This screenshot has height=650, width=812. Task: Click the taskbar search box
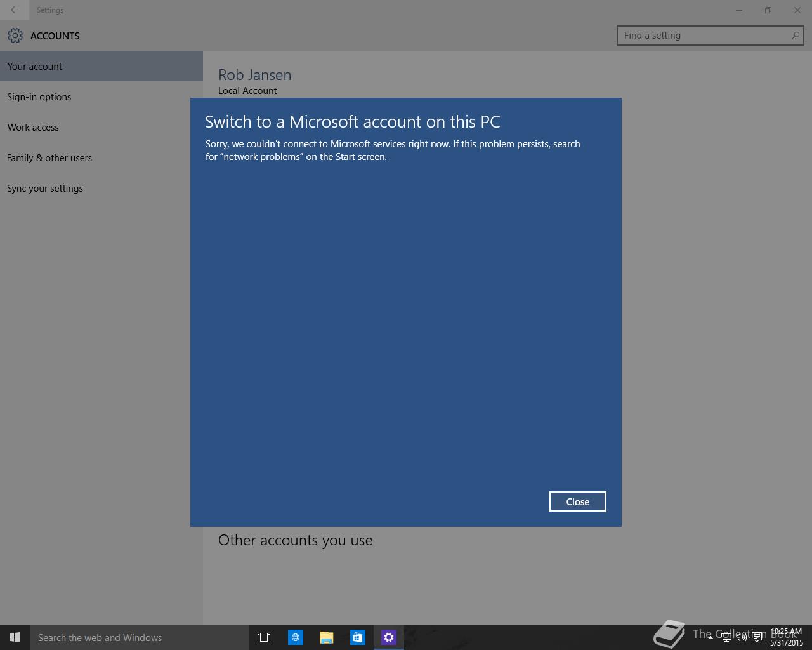coord(140,637)
